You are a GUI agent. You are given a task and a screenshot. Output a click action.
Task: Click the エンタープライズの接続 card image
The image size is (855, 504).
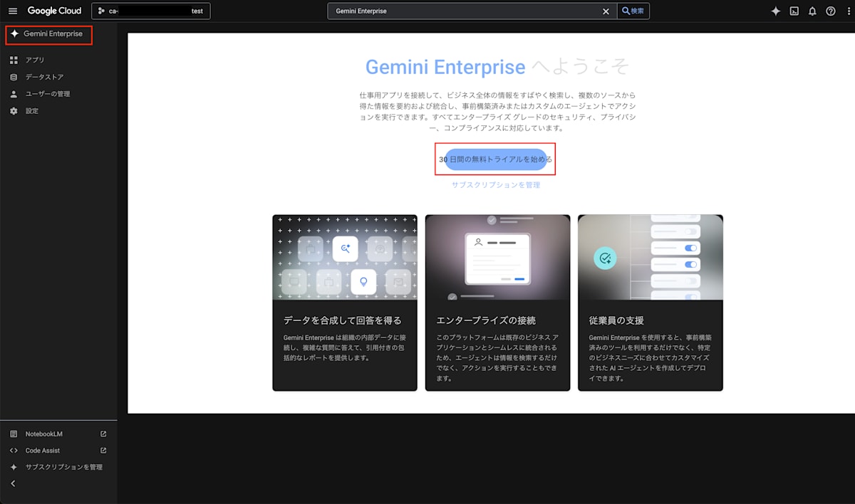(x=497, y=257)
